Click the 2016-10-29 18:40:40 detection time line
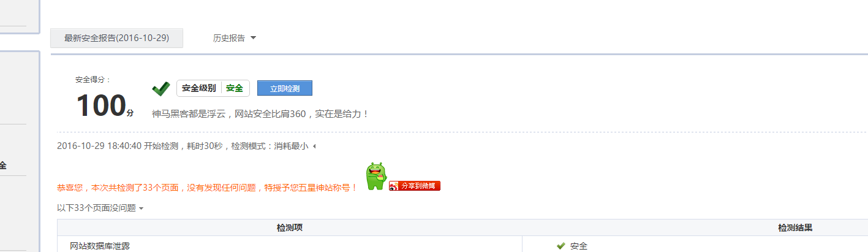 tap(183, 146)
